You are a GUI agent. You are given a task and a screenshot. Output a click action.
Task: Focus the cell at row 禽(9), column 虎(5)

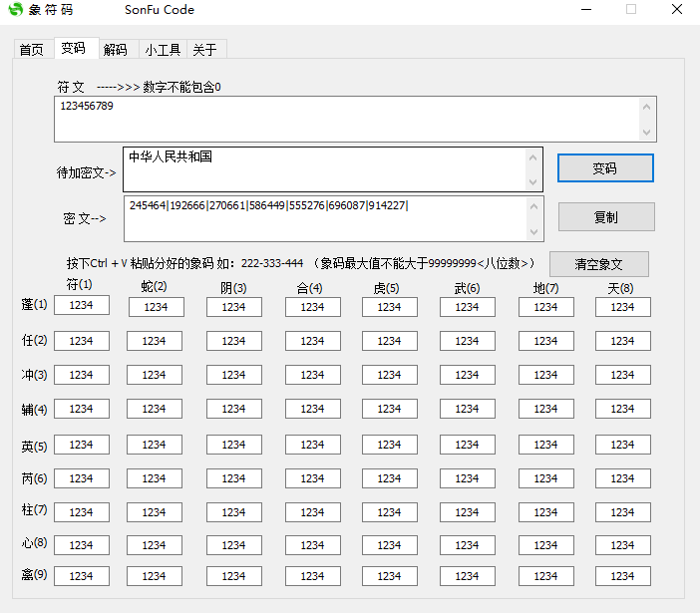pyautogui.click(x=390, y=576)
